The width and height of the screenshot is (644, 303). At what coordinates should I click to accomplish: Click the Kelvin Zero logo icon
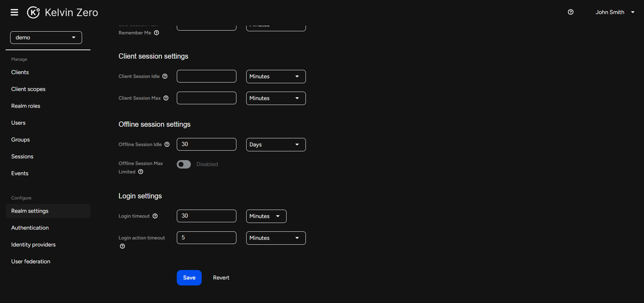pyautogui.click(x=33, y=12)
